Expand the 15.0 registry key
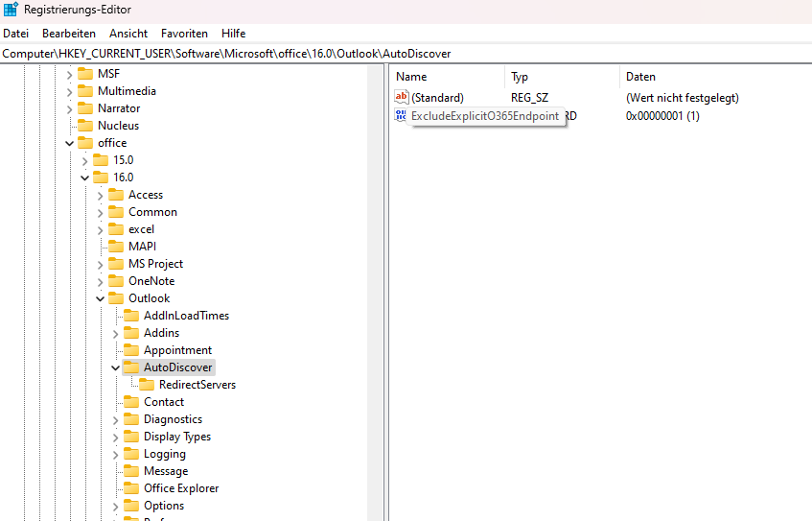 point(84,160)
